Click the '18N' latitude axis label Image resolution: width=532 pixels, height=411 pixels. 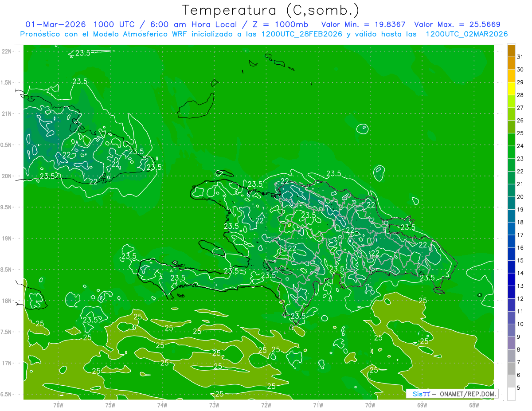pyautogui.click(x=7, y=301)
